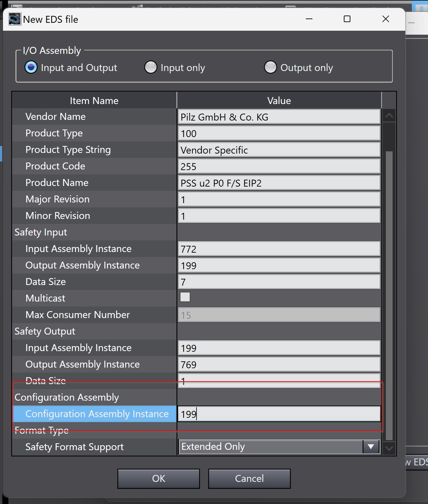428x504 pixels.
Task: Select the Multicast row label
Action: pyautogui.click(x=46, y=298)
